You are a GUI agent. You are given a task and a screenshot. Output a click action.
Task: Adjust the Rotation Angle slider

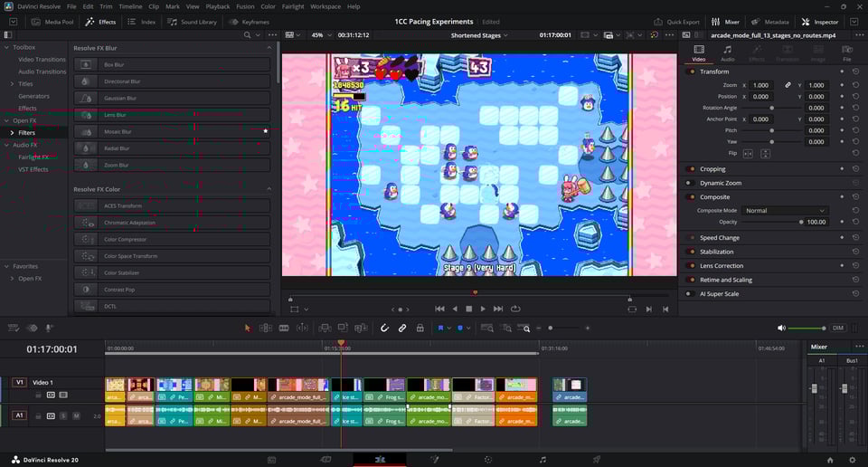click(771, 108)
